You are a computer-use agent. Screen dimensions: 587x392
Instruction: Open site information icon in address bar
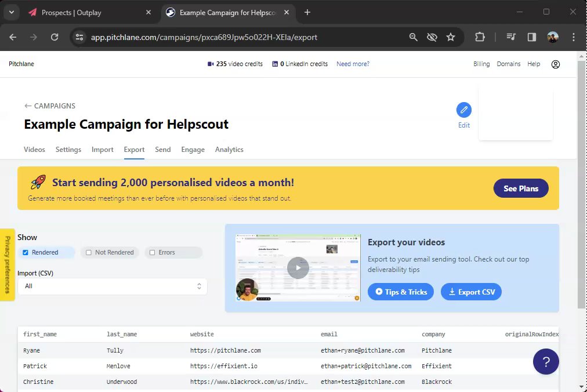pos(79,37)
